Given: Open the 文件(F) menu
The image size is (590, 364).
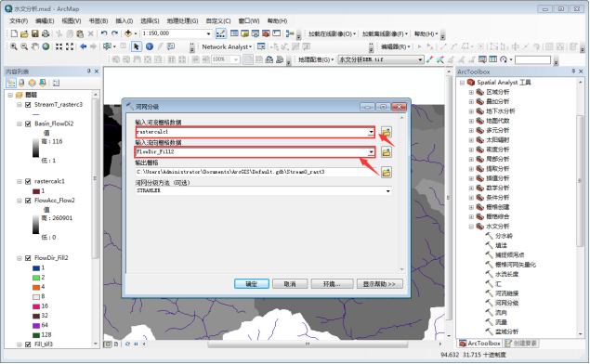Looking at the screenshot, I should pyautogui.click(x=19, y=21).
